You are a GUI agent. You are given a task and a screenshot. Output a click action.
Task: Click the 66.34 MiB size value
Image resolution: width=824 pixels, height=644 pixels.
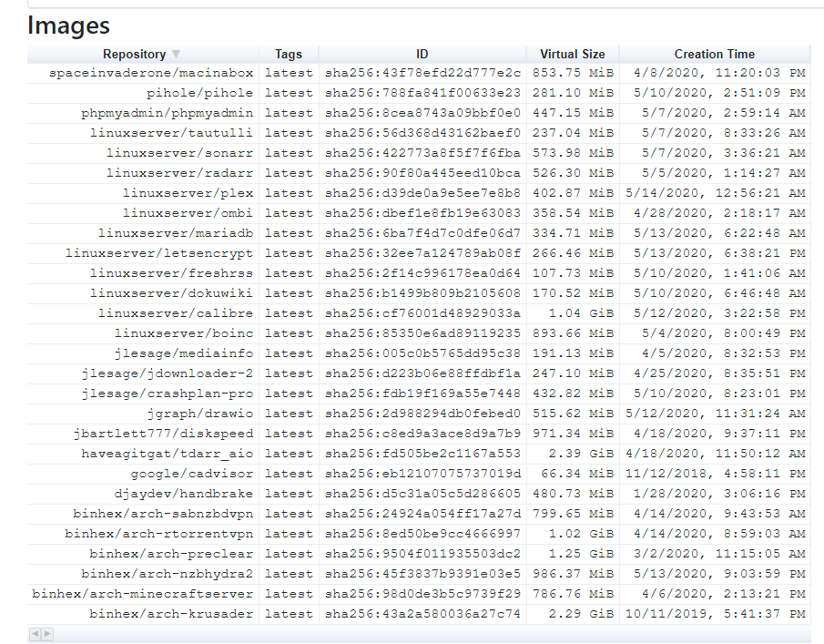pyautogui.click(x=577, y=473)
